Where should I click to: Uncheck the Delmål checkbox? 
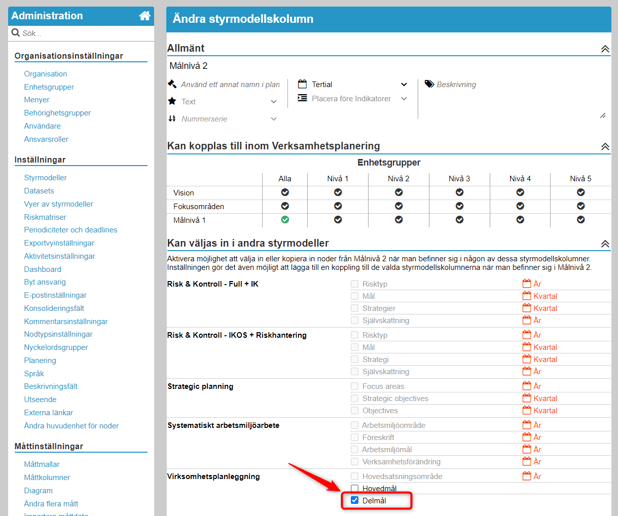(355, 500)
